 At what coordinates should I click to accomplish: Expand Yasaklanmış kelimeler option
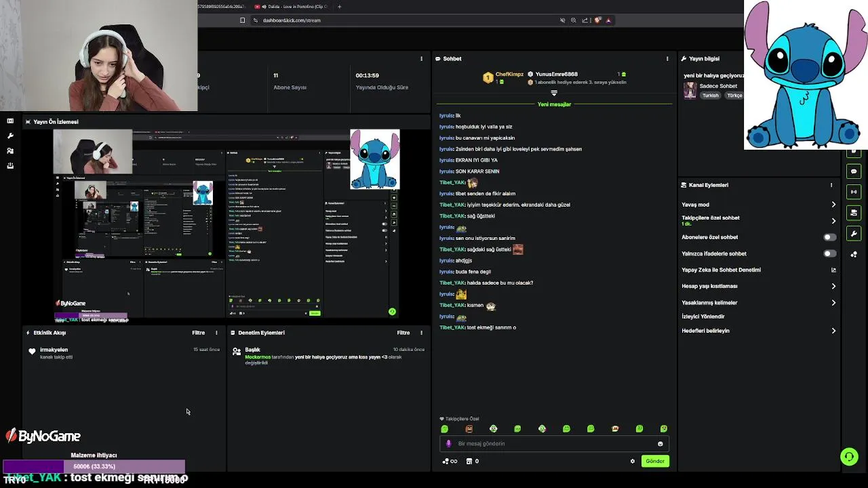[833, 303]
